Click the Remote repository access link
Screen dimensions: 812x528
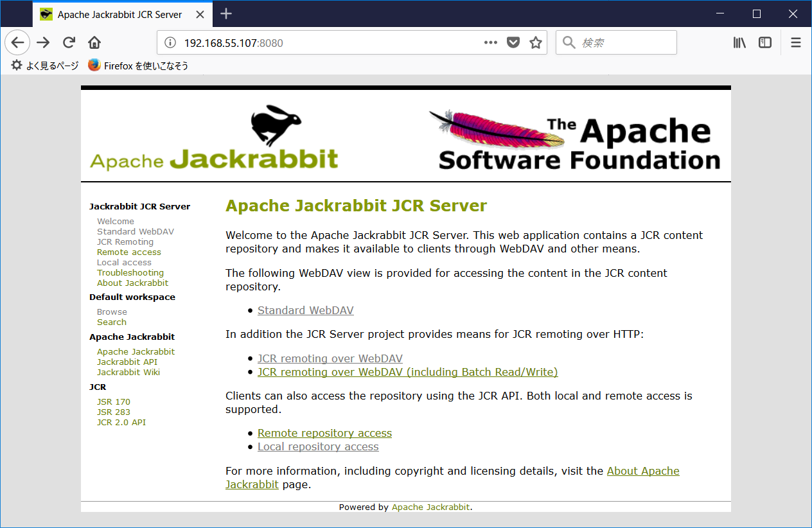click(324, 433)
